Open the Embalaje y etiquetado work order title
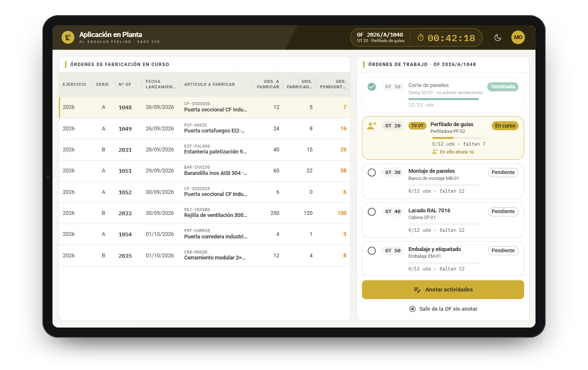The height and width of the screenshot is (370, 588). pyautogui.click(x=435, y=249)
